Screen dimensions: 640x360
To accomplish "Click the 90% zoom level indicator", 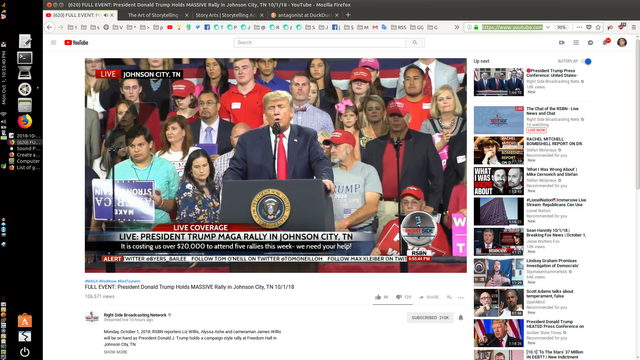I will point(562,27).
